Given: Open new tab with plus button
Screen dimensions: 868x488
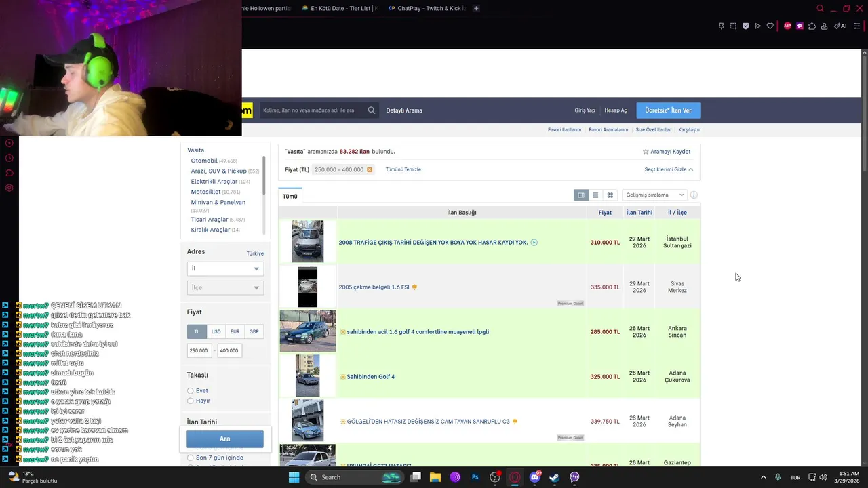Looking at the screenshot, I should (476, 9).
